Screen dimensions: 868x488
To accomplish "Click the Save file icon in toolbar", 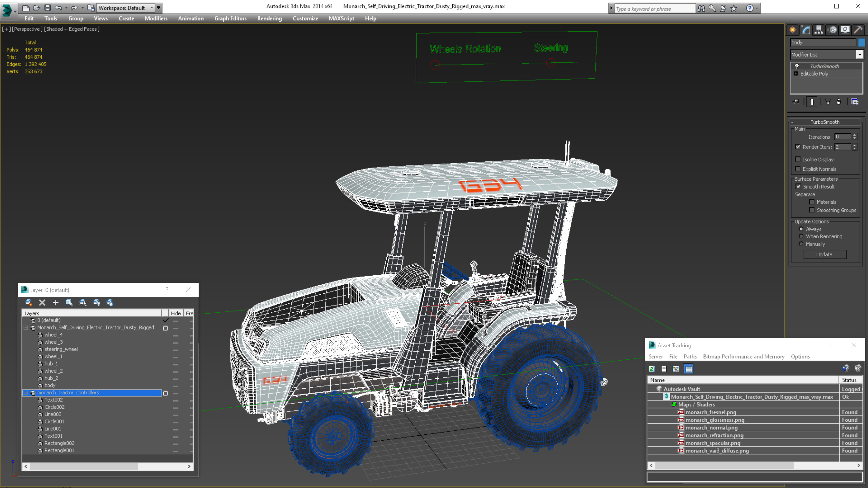I will click(48, 8).
